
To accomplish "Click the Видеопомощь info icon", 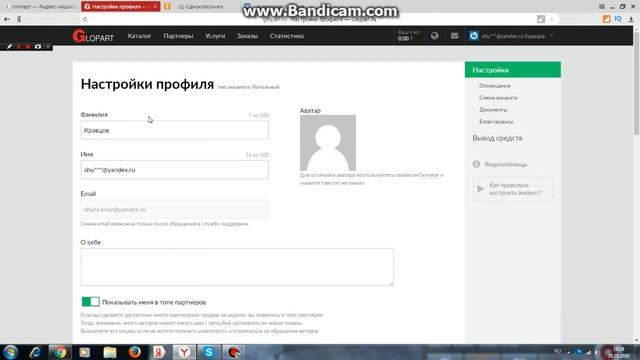I will pos(476,164).
